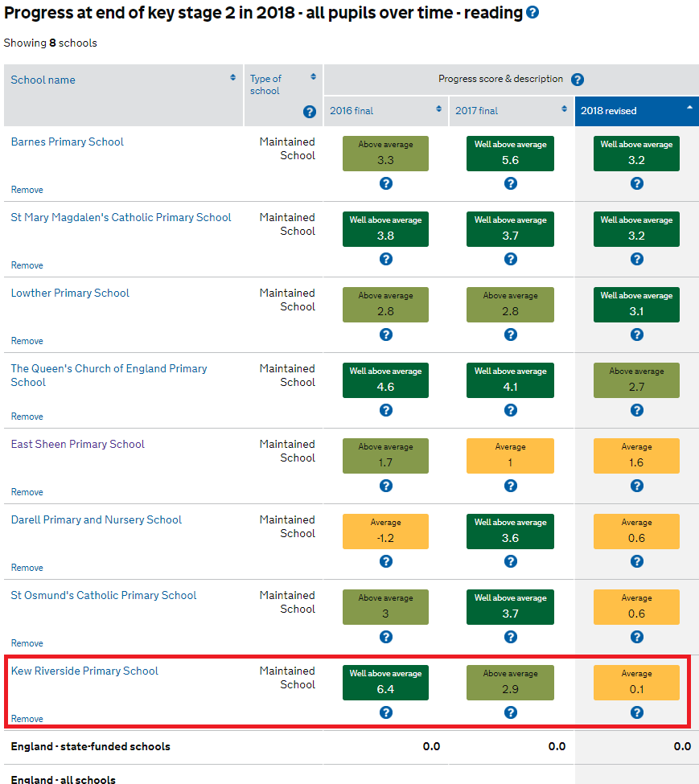Viewport: 699px width, 784px height.
Task: Open help icon under East Sheen 2017 score 1
Action: (x=511, y=486)
